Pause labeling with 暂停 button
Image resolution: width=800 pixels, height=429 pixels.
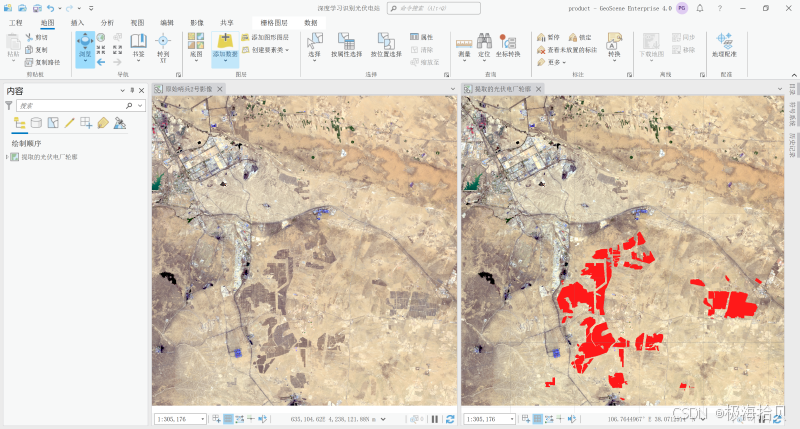pyautogui.click(x=549, y=37)
